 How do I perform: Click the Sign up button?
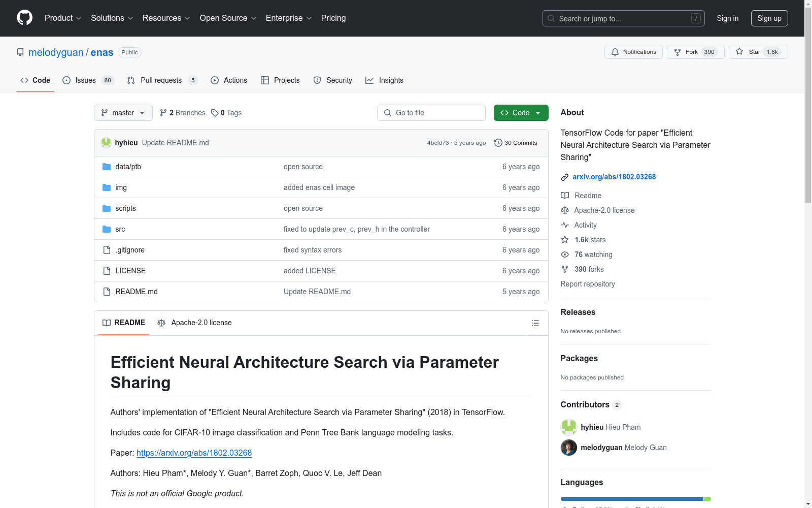point(769,18)
